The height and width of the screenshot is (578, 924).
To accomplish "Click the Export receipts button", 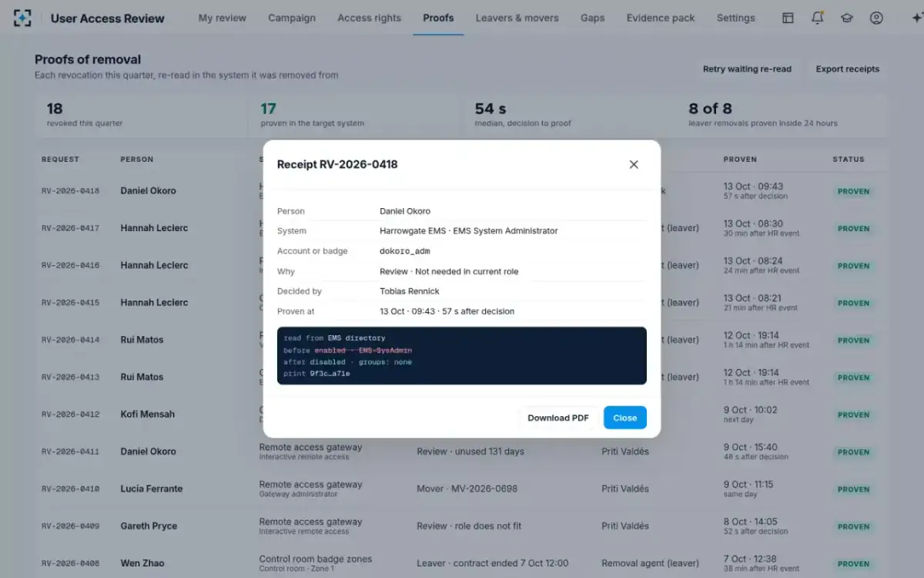I will [848, 69].
